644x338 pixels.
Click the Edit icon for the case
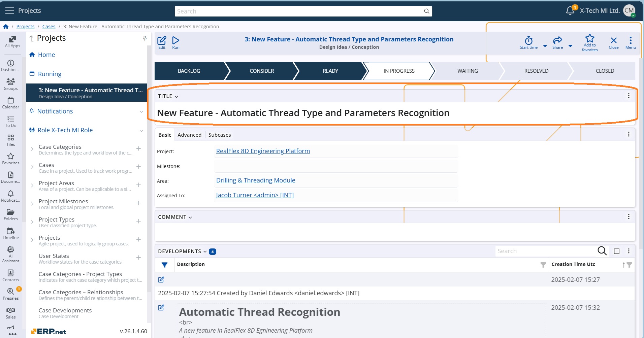pos(162,42)
